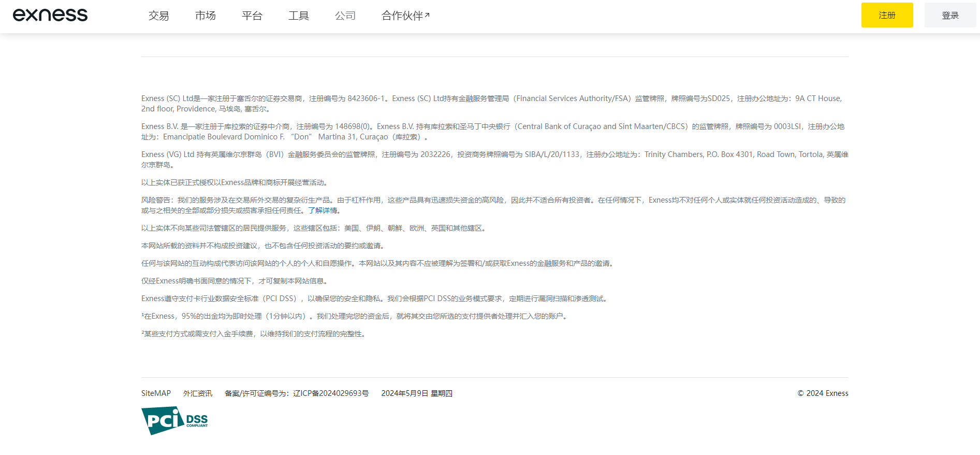Open the 市场 navigation menu
Viewport: 980px width, 455px height.
(205, 16)
